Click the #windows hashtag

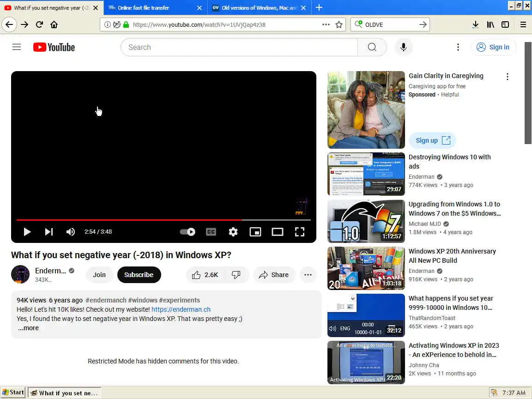[x=143, y=300]
